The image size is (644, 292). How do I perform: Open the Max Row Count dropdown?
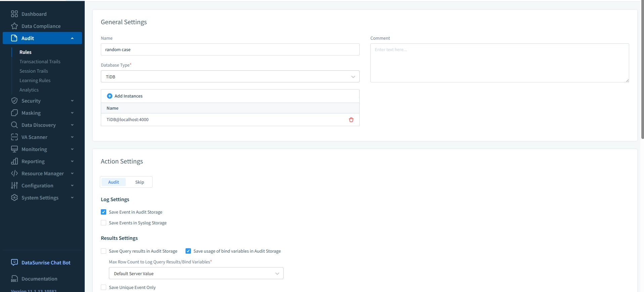click(196, 273)
